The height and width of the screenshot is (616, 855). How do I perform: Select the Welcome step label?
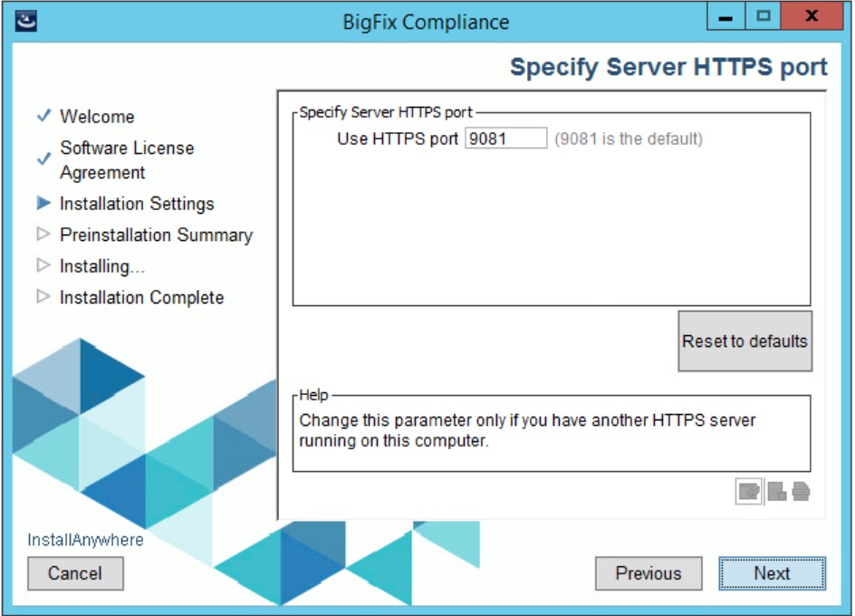coord(97,116)
